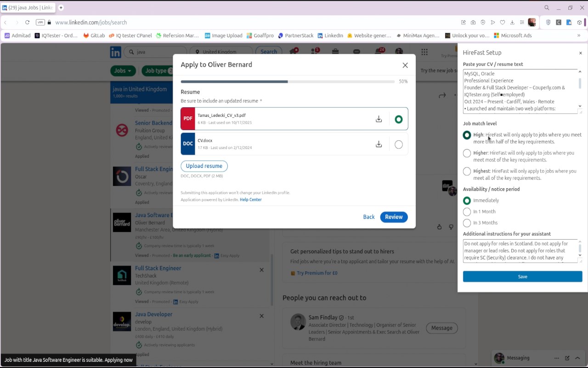
Task: Open the LinkedIn bookmark in bookmarks bar
Action: click(x=330, y=35)
